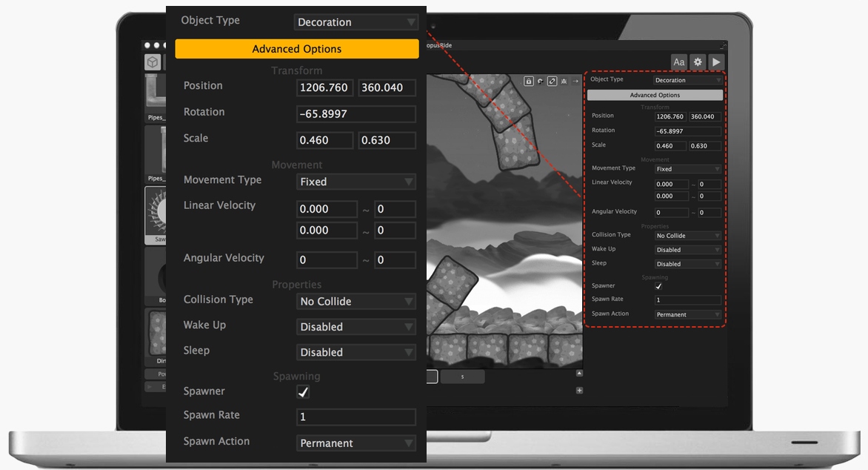
Task: Click the gray Advanced Options button
Action: [655, 95]
